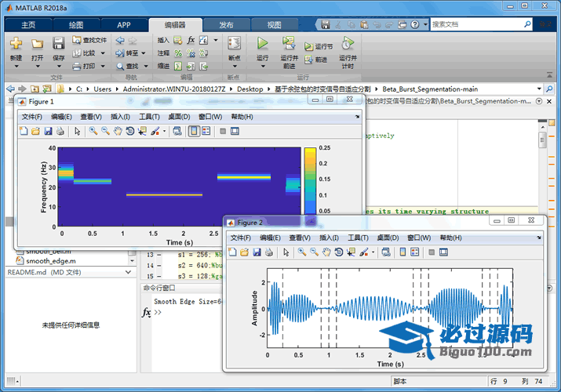
Task: Open 工具(T) menu in Figure 2
Action: coord(358,238)
